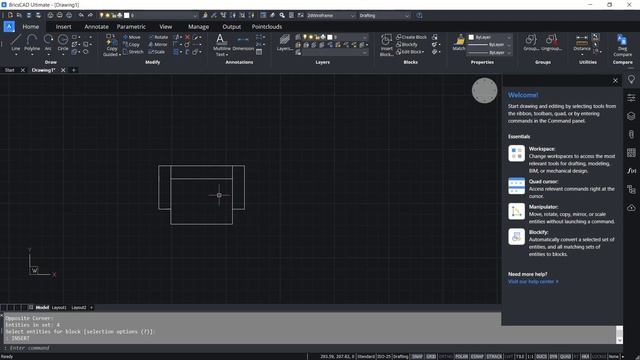Select the Circle tool
Image resolution: width=640 pixels, height=360 pixels.
63,42
